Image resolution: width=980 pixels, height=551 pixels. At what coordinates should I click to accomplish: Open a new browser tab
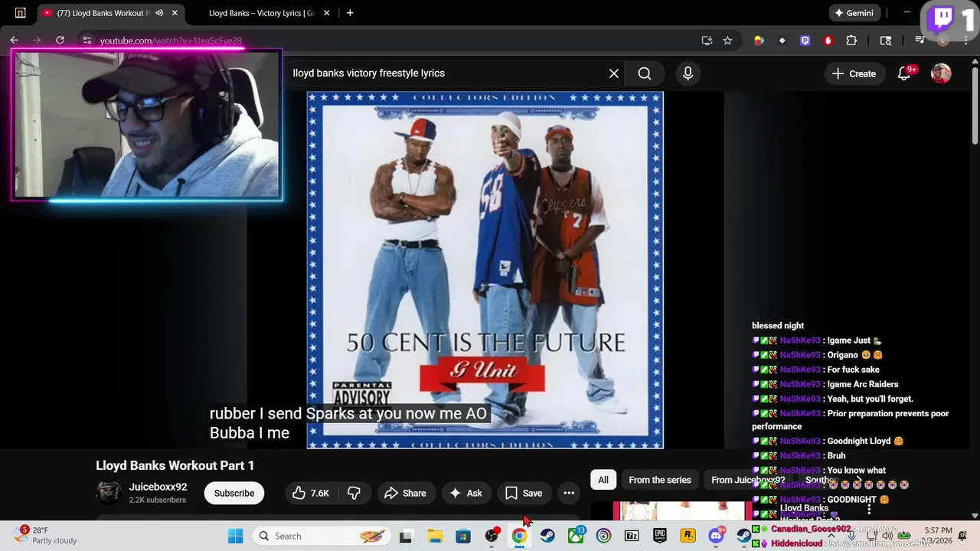pyautogui.click(x=350, y=13)
